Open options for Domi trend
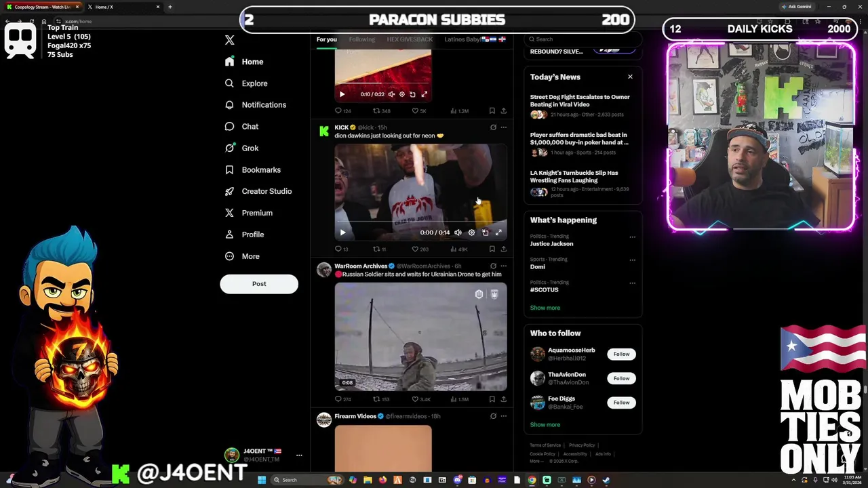Image resolution: width=868 pixels, height=488 pixels. (x=632, y=260)
